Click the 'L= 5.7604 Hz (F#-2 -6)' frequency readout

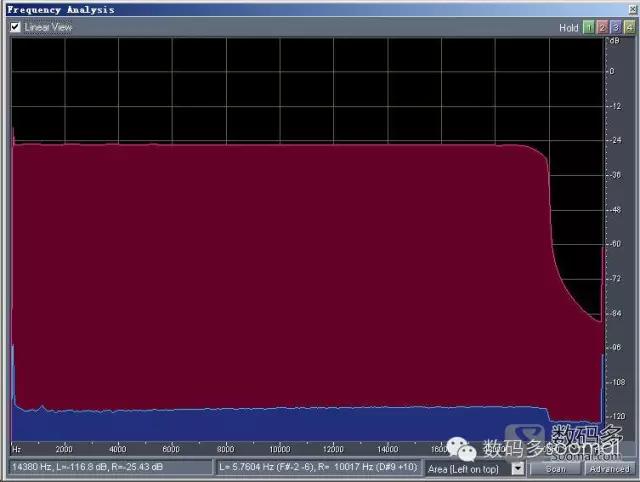click(x=318, y=467)
